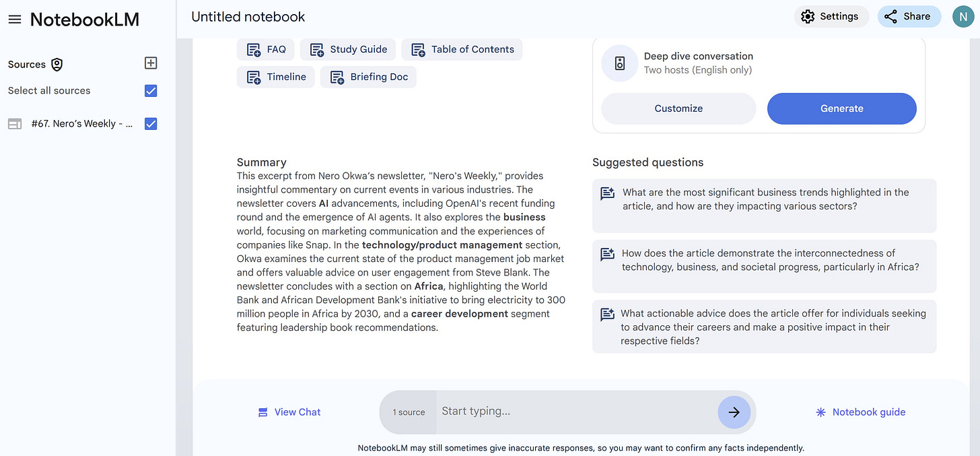The height and width of the screenshot is (456, 980).
Task: Create a Timeline note
Action: pos(275,77)
